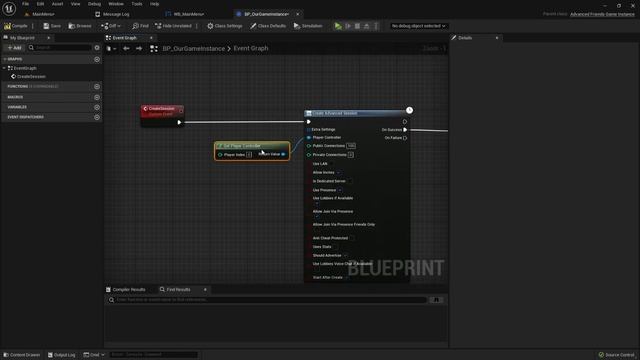Open the View menu
640x360 pixels.
(76, 4)
